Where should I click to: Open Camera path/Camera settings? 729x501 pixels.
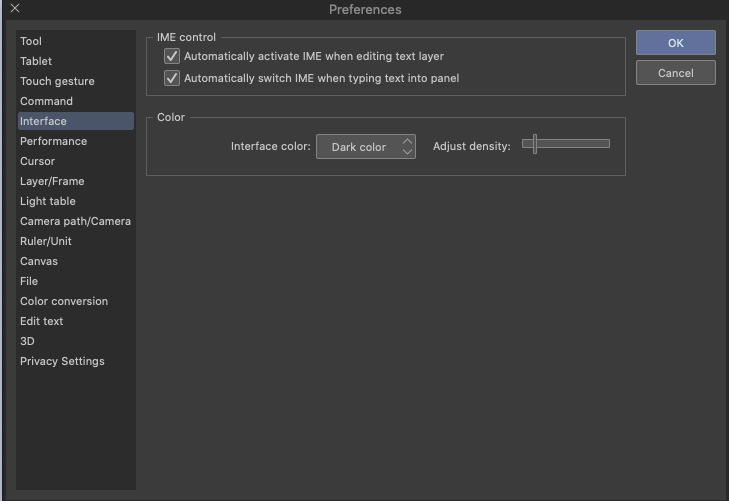(x=76, y=221)
